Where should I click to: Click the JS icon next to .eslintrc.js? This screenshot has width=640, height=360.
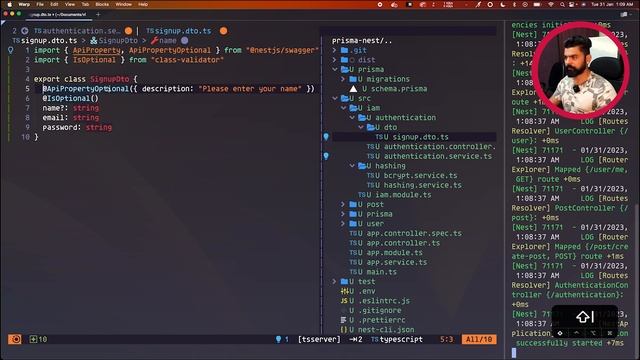pyautogui.click(x=344, y=301)
